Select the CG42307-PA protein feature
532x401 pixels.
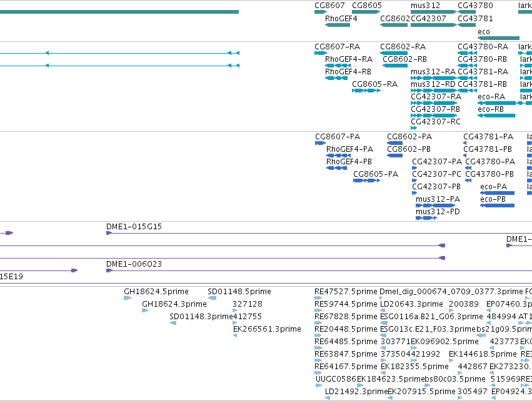(414, 168)
